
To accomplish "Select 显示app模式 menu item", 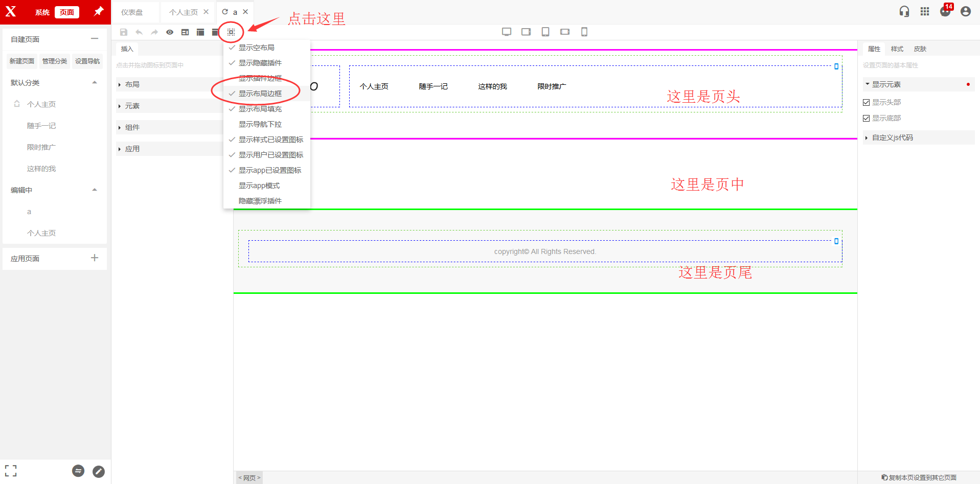I will 259,186.
